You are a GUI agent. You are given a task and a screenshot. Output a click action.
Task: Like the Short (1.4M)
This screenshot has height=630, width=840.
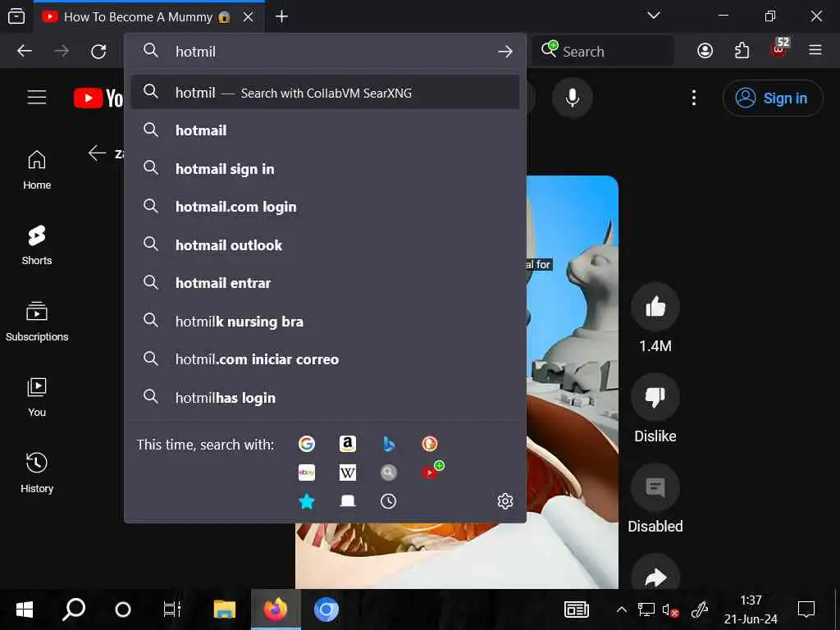[x=655, y=307]
